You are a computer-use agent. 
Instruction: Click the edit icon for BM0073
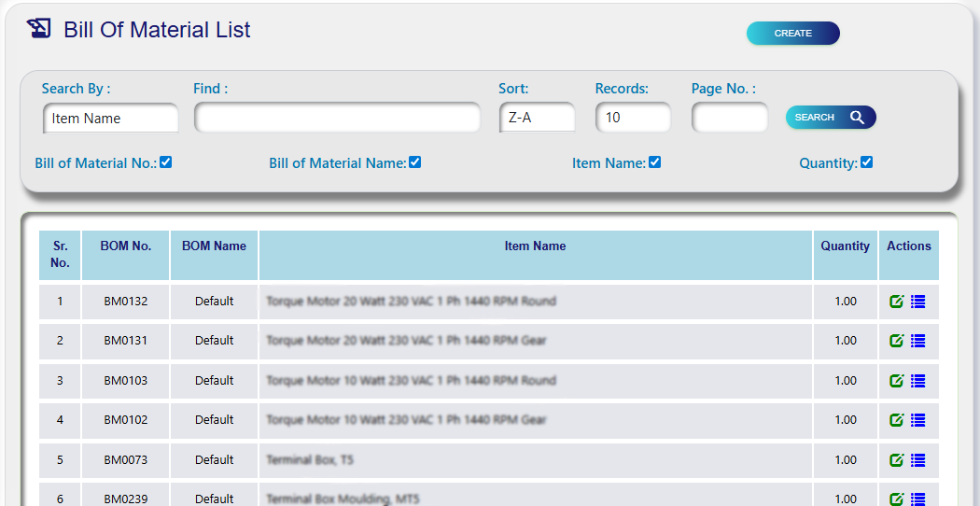897,460
